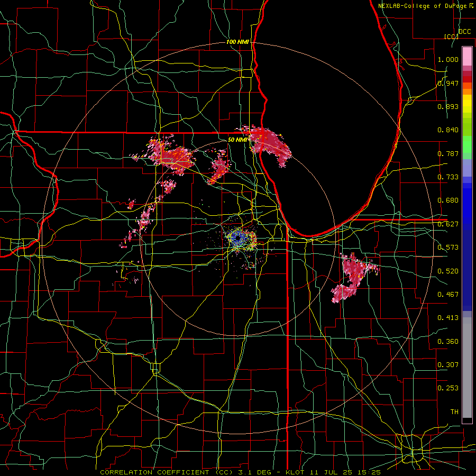The image size is (476, 476).
Task: Click the 0.520 legend value
Action: click(448, 271)
